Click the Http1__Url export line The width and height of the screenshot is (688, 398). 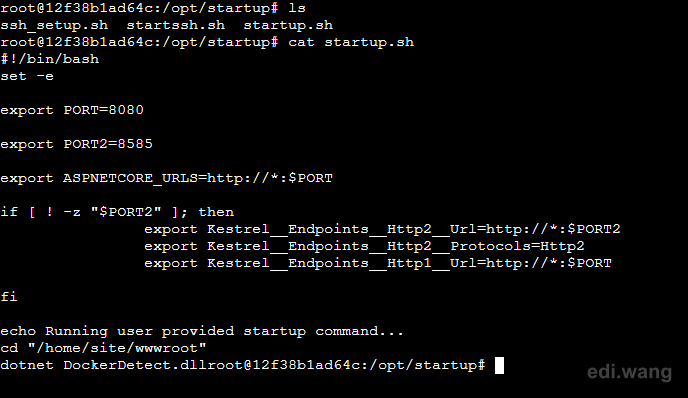point(378,263)
